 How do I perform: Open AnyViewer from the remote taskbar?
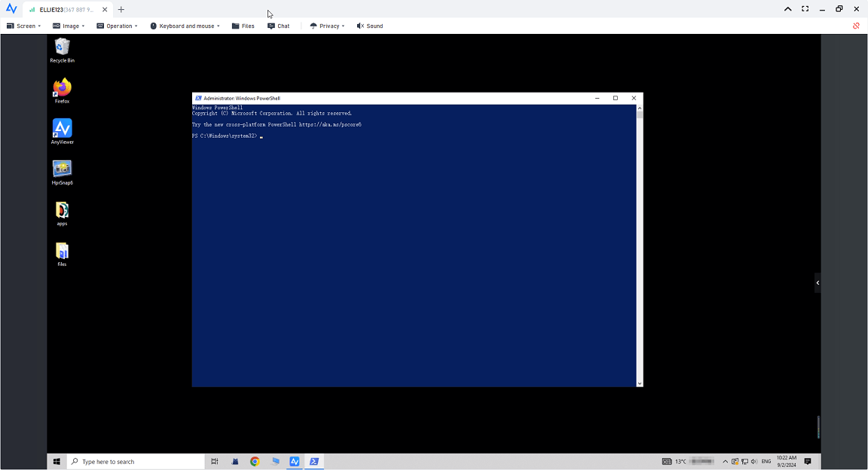(295, 461)
